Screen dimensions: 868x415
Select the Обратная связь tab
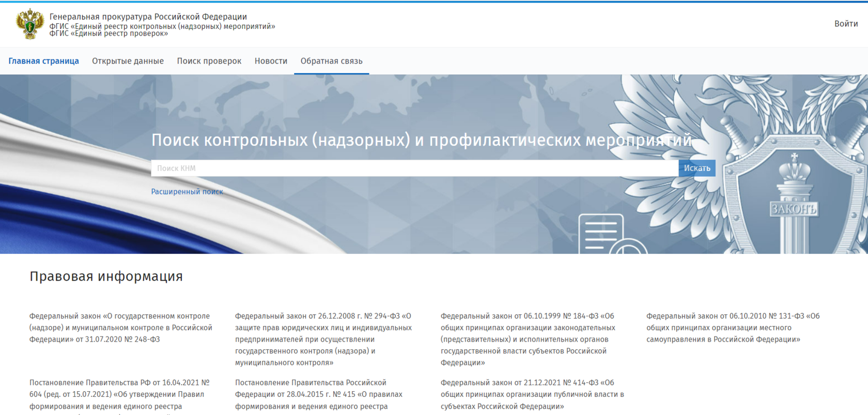pyautogui.click(x=332, y=61)
